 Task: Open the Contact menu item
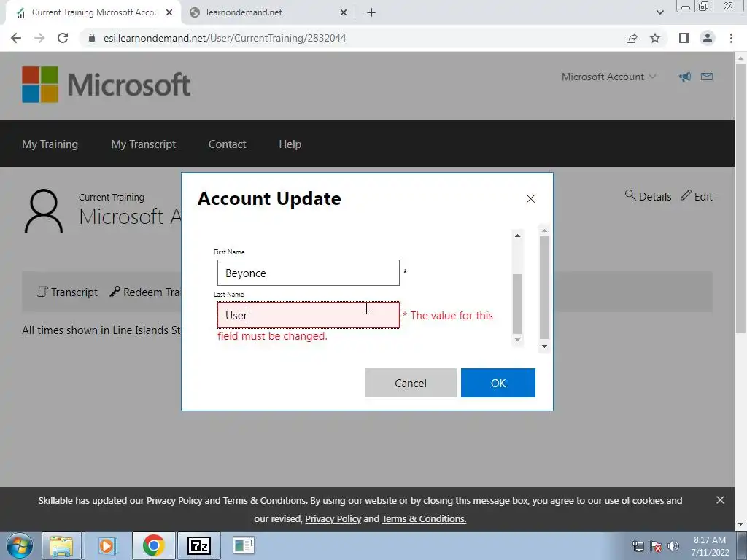coord(228,144)
